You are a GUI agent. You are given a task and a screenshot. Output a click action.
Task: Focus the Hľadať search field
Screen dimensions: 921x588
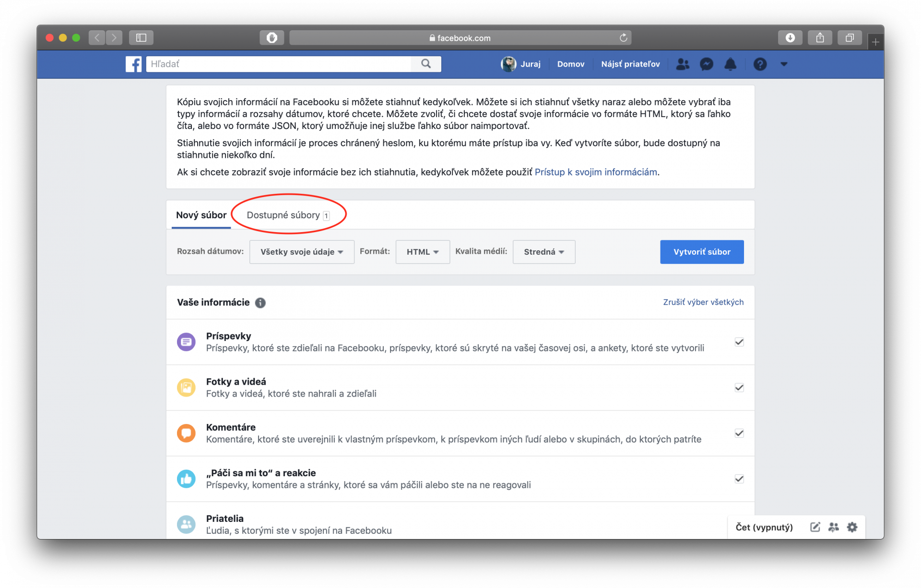coord(279,64)
